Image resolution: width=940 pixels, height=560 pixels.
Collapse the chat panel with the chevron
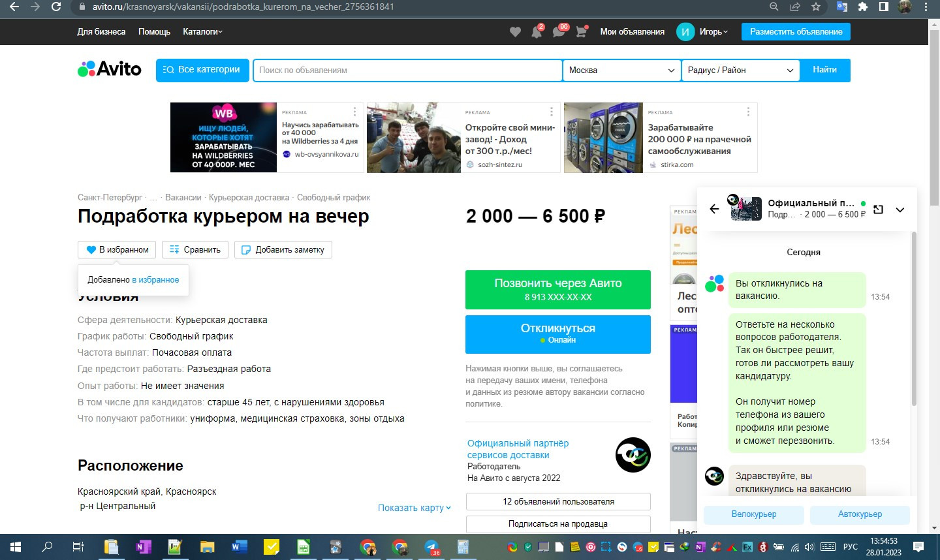[x=900, y=210]
